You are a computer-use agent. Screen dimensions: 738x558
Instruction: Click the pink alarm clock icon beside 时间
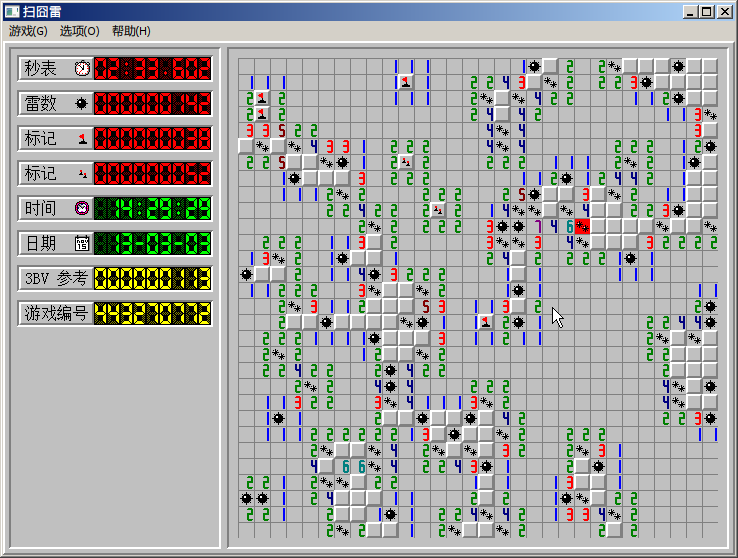pos(82,208)
